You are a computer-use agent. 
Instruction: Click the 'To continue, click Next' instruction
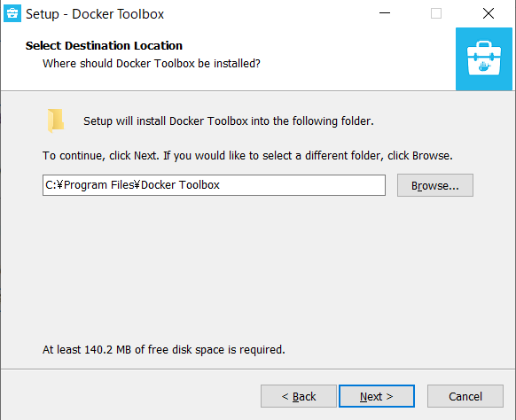point(247,156)
